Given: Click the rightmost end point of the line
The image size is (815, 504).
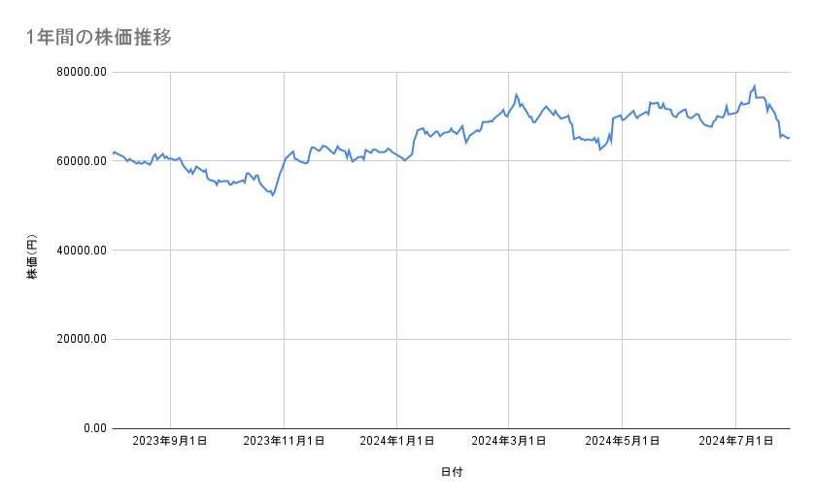Looking at the screenshot, I should coord(789,138).
